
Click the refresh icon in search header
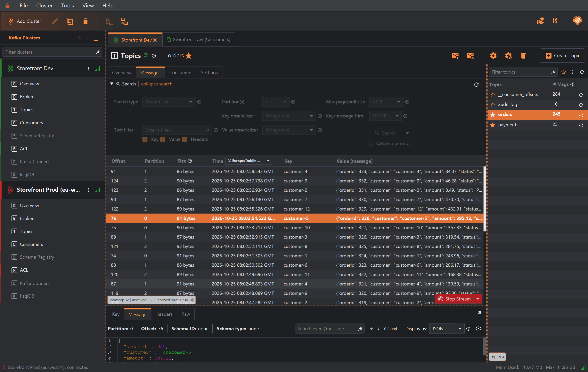pos(476,85)
